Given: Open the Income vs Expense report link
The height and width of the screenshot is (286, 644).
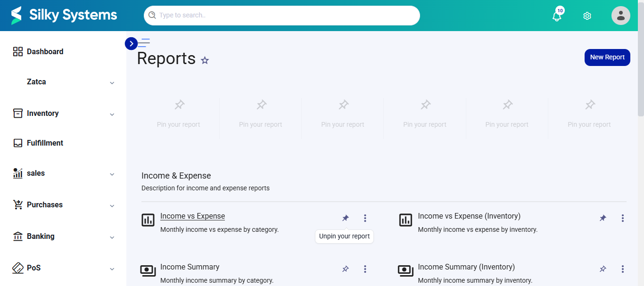Looking at the screenshot, I should click(x=192, y=216).
